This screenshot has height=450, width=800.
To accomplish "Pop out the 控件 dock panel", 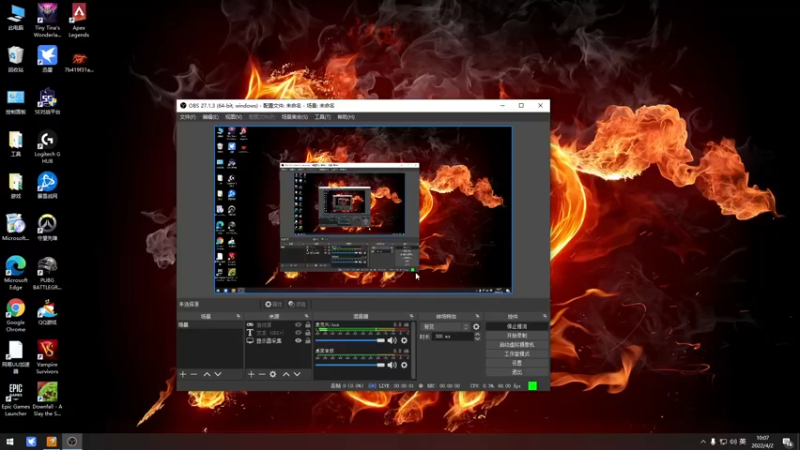I will (x=545, y=316).
